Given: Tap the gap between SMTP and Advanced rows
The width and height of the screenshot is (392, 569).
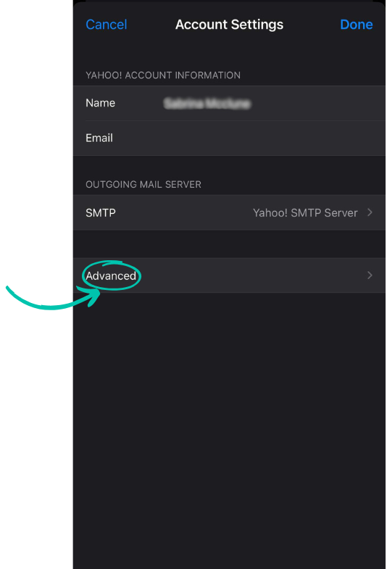Looking at the screenshot, I should click(229, 244).
